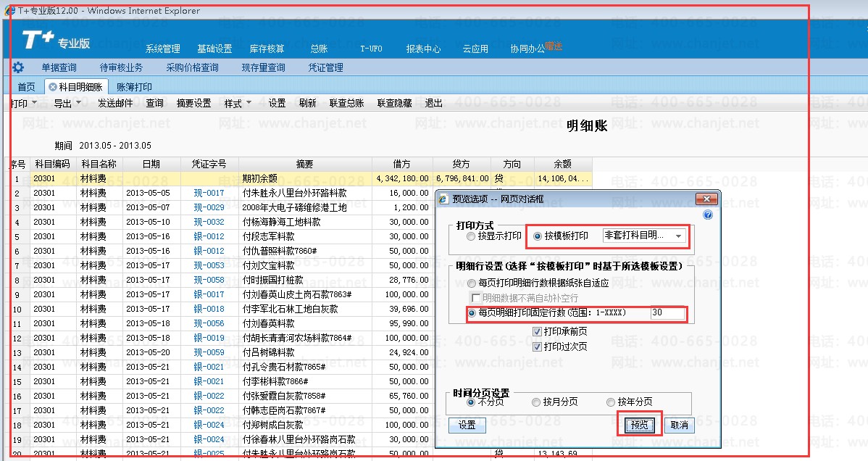Choose the 按月分页 radio button
The image size is (868, 461).
536,402
